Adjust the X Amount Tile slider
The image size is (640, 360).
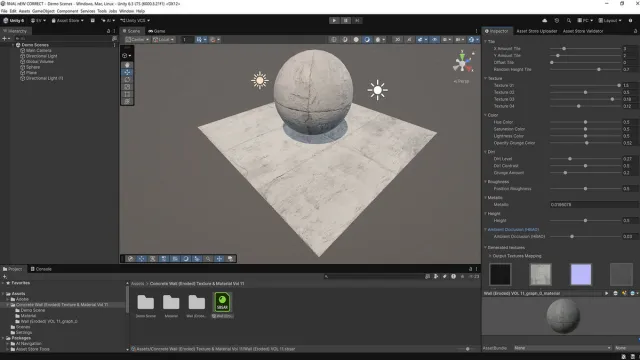point(585,49)
